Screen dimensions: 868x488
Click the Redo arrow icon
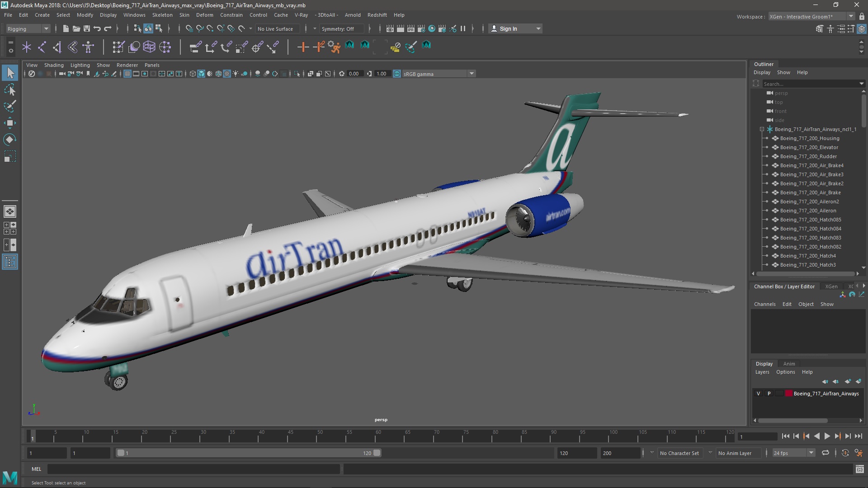coord(108,28)
